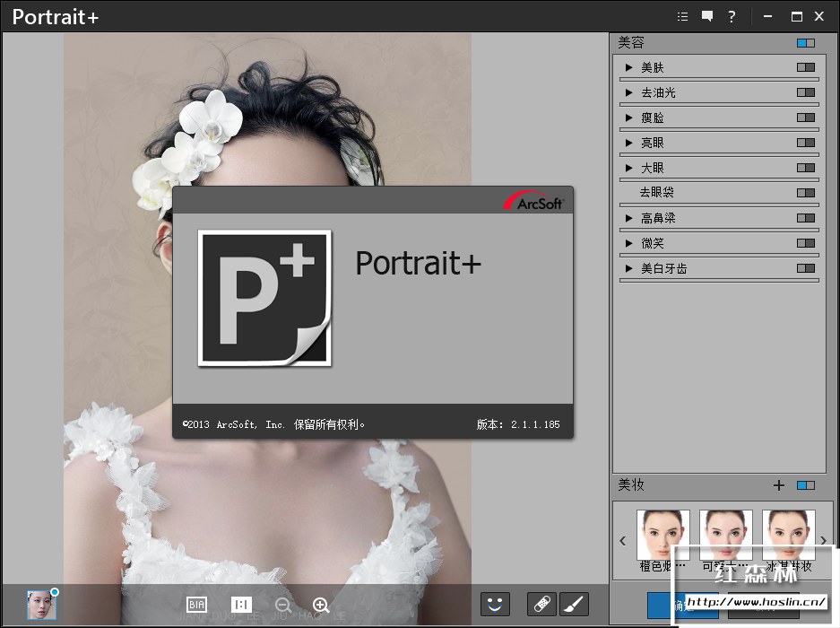This screenshot has height=628, width=840.
Task: Click the ArcSoft logo in the about dialog
Action: click(x=533, y=201)
